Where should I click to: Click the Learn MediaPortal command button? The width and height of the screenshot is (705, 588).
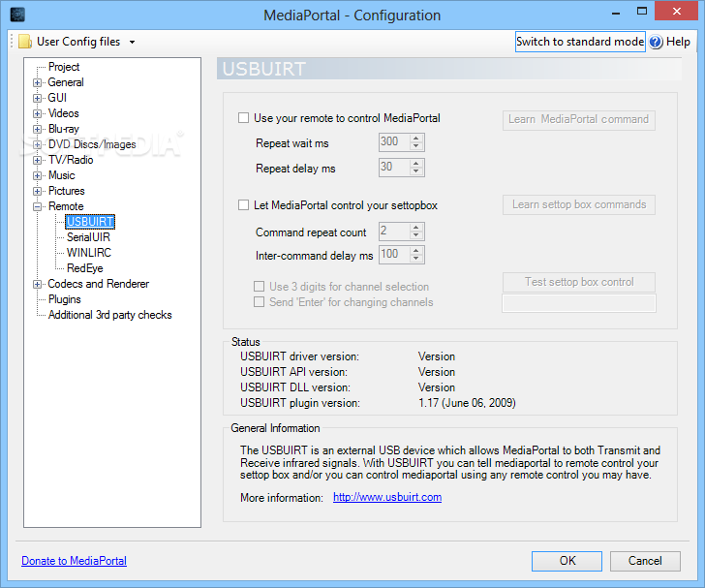pyautogui.click(x=579, y=120)
